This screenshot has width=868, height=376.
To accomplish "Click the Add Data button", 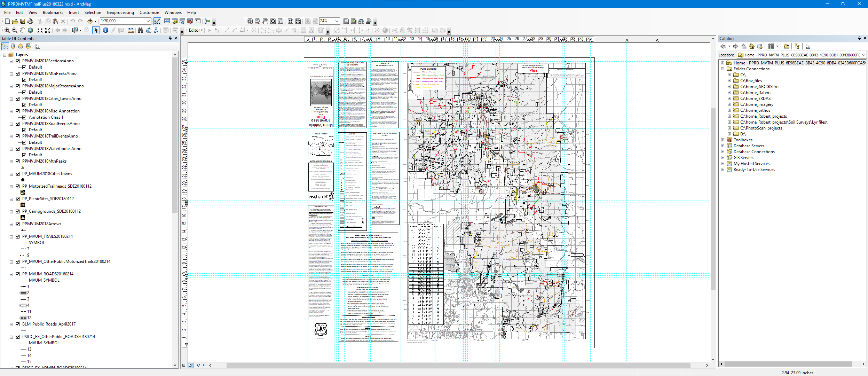I will pos(90,21).
